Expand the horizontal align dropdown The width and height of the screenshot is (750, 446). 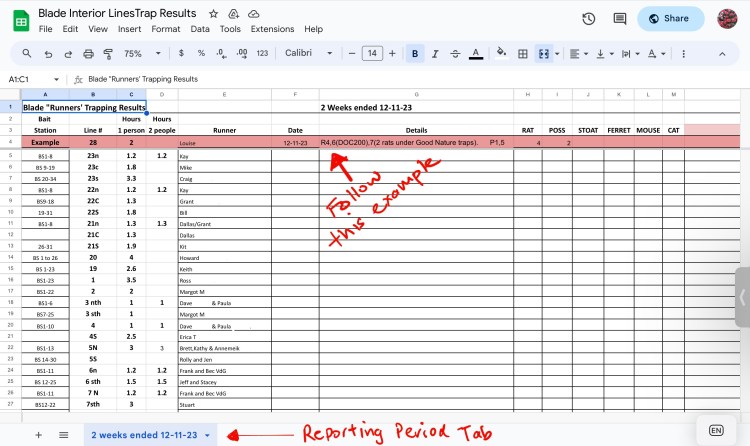pyautogui.click(x=578, y=53)
